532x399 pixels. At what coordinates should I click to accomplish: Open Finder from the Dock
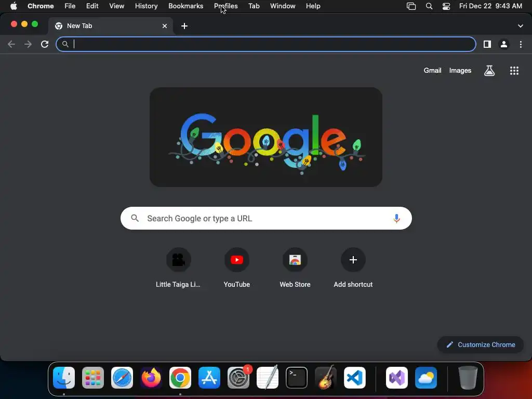click(64, 378)
